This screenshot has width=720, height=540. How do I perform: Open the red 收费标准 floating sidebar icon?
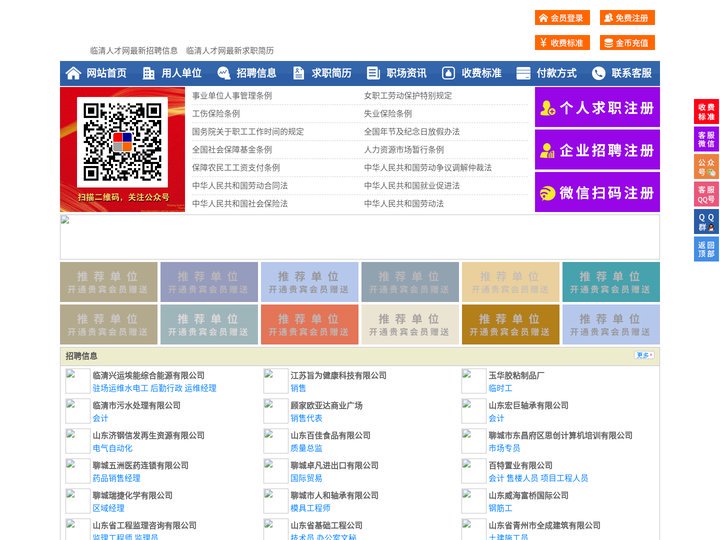(706, 112)
